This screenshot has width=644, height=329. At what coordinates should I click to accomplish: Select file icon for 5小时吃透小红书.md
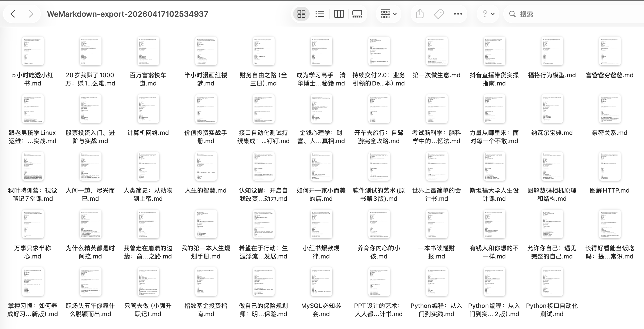point(33,51)
